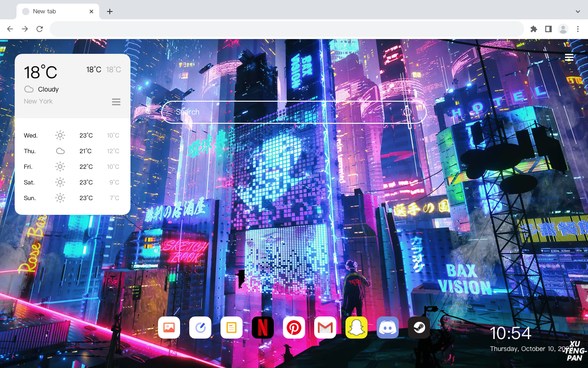
Task: Launch the Netflix shortcut
Action: [x=263, y=328]
